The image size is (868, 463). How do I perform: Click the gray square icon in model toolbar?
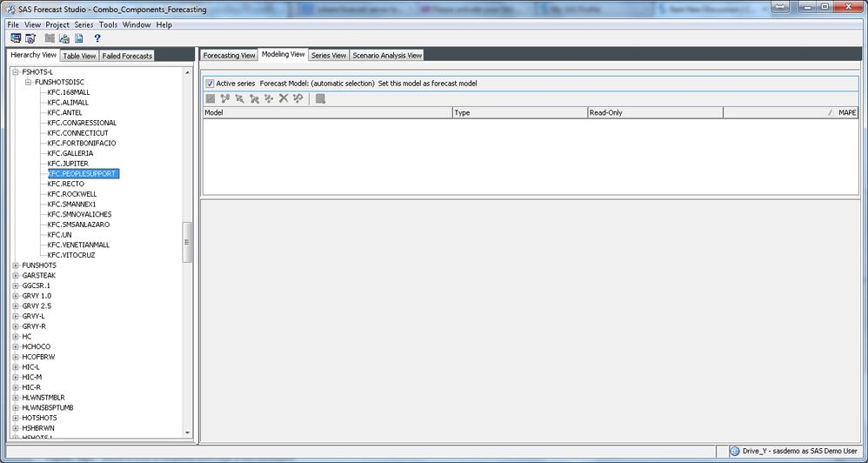click(x=210, y=98)
